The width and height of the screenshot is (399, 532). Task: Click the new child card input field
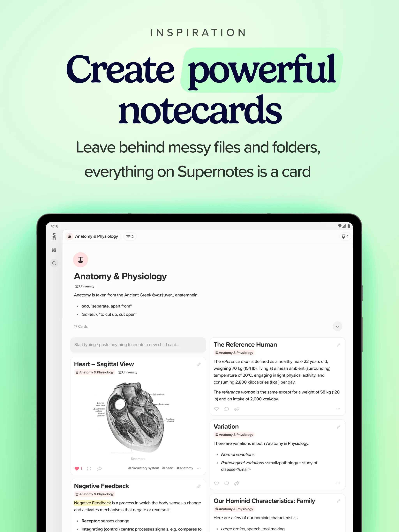[138, 344]
